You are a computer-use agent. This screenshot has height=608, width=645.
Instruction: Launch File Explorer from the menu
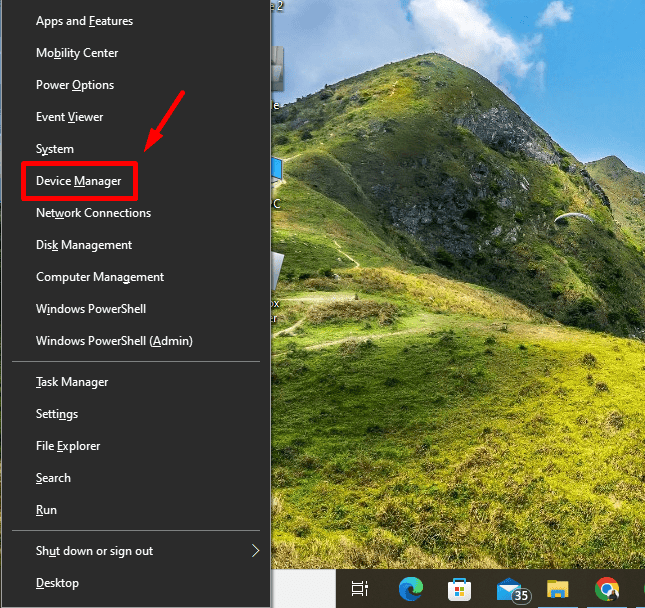[136, 446]
